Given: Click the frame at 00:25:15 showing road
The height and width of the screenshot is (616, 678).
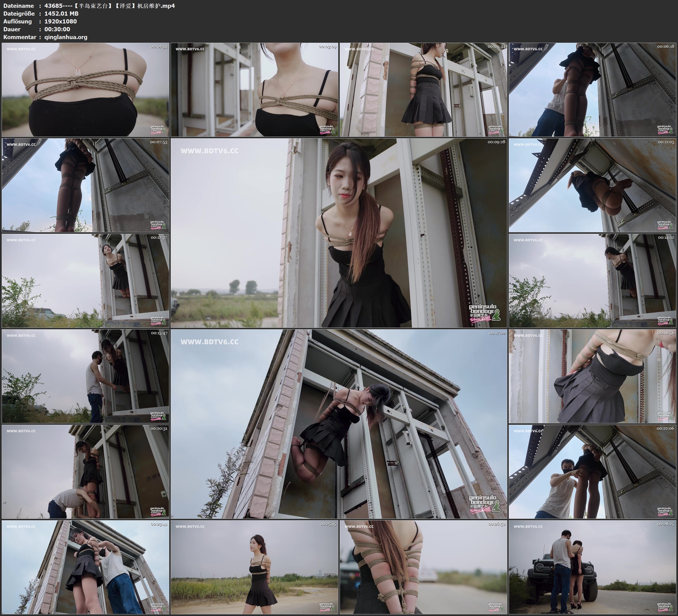Looking at the screenshot, I should (254, 567).
